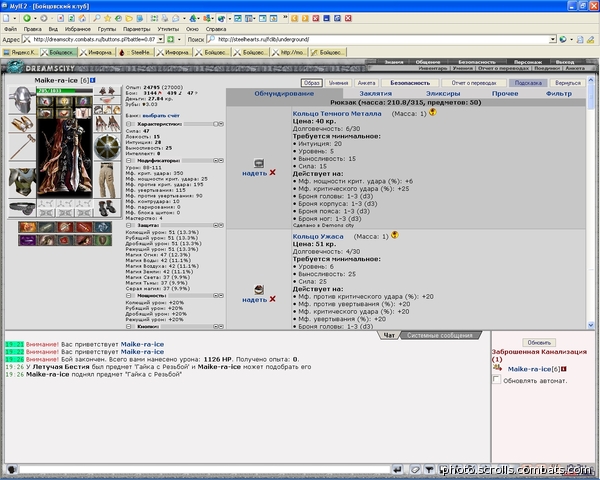Open the Утилиты menu
600x480 pixels.
point(168,29)
